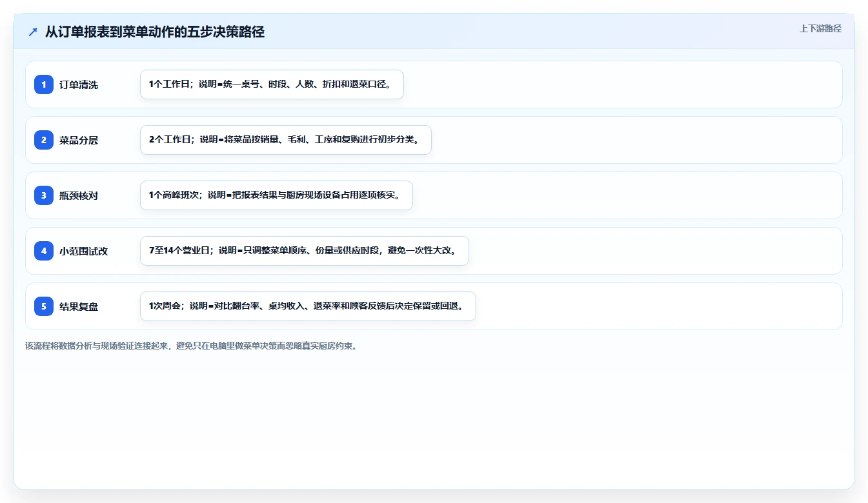Viewport: 868px width, 503px height.
Task: Select the 订单清洗 step label
Action: 79,84
